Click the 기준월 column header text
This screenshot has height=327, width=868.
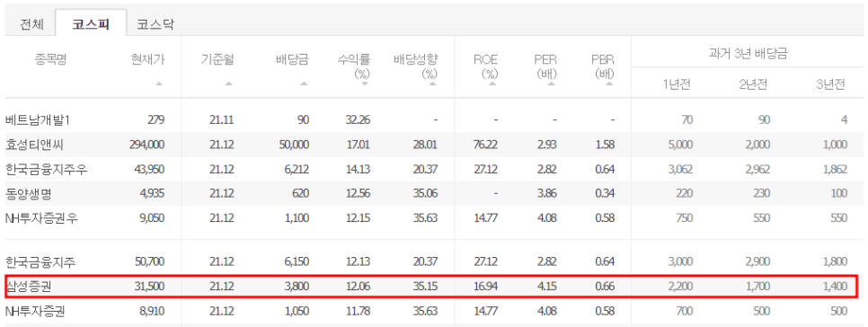coord(217,60)
